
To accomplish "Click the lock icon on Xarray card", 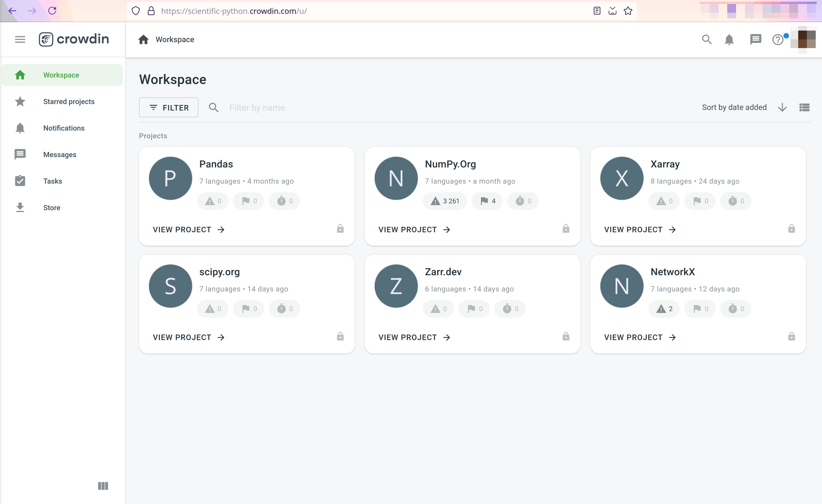I will coord(792,229).
